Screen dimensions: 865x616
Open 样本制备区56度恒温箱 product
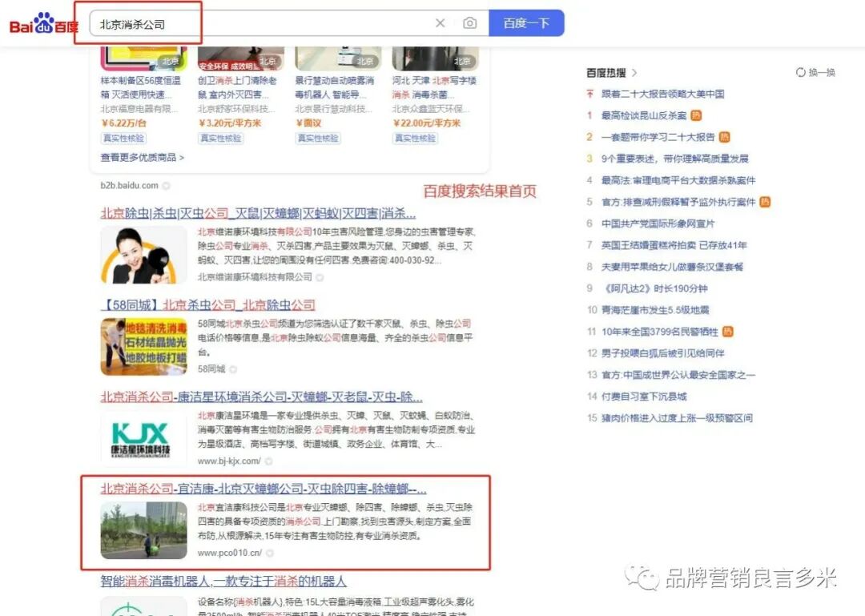click(x=140, y=87)
